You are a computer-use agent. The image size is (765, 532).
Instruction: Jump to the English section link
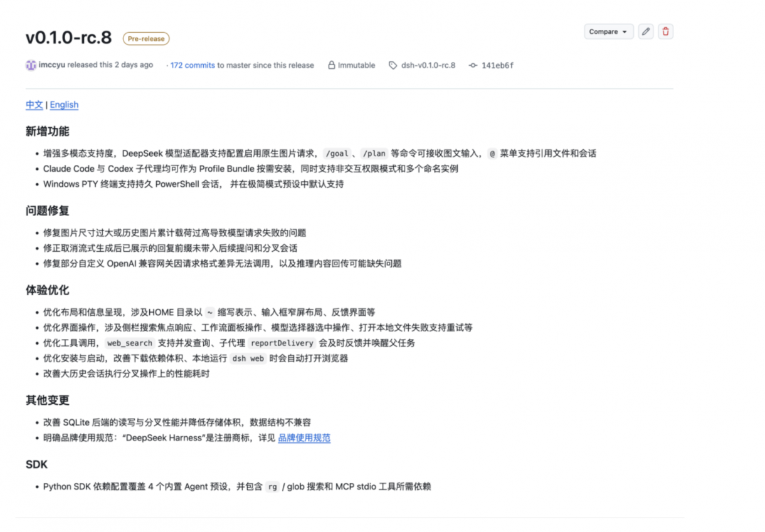pos(64,105)
